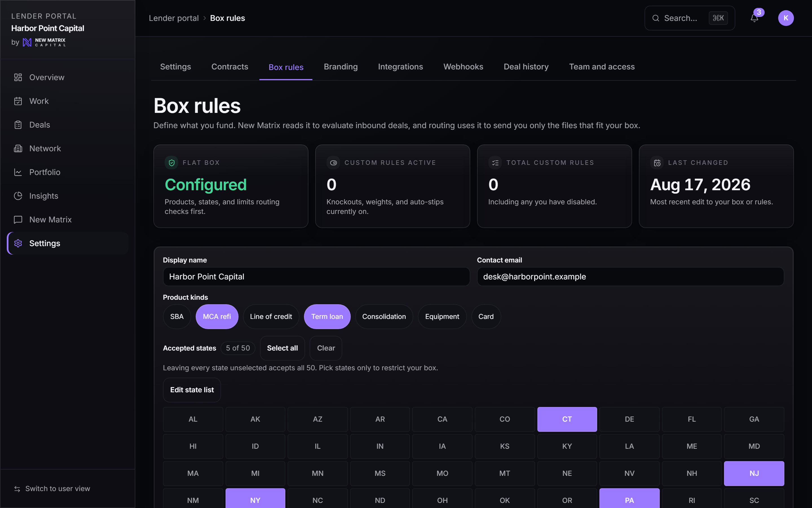Click the New Matrix Capital logo

coord(44,42)
